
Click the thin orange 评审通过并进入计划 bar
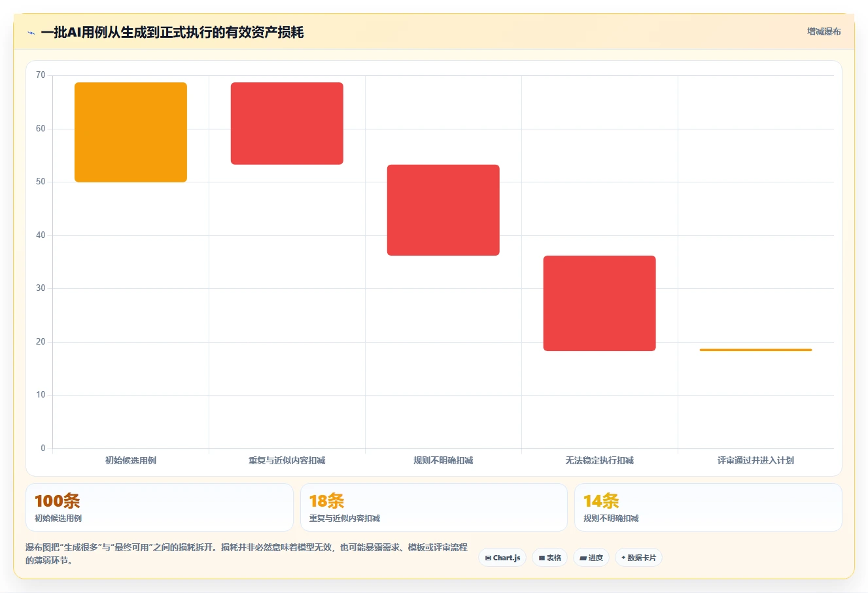pyautogui.click(x=755, y=350)
